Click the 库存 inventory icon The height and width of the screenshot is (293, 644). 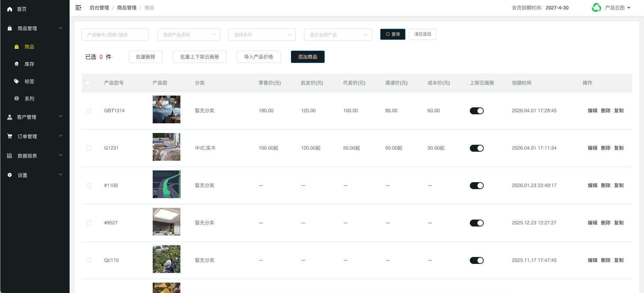[x=17, y=64]
